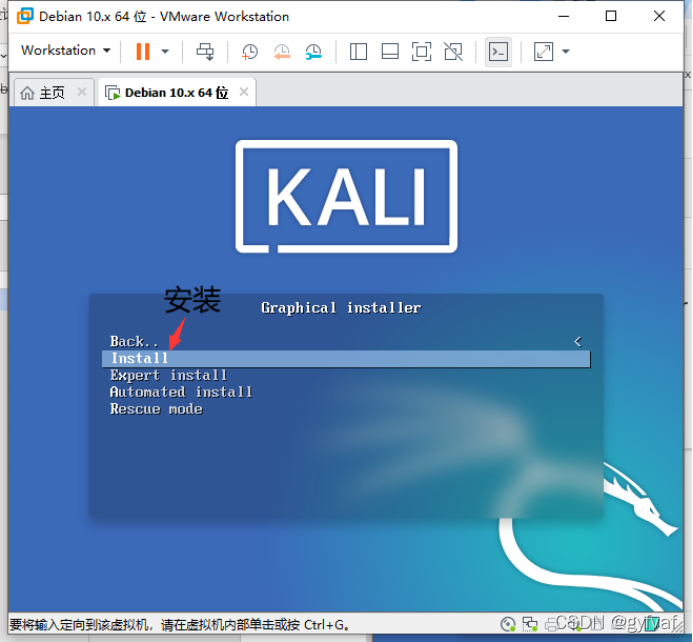693x642 pixels.
Task: Close the 主页 tab
Action: click(x=82, y=92)
